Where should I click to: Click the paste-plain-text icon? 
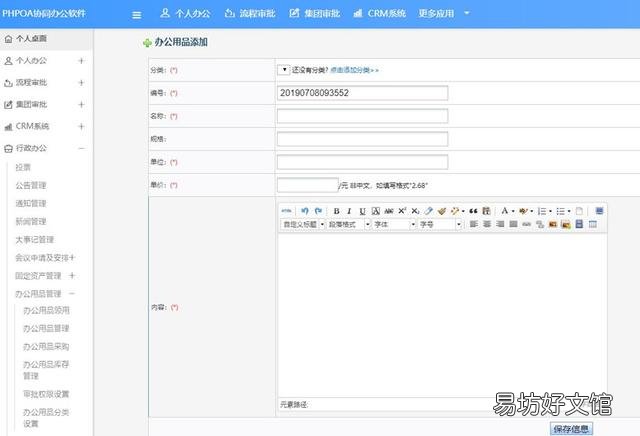(x=486, y=211)
